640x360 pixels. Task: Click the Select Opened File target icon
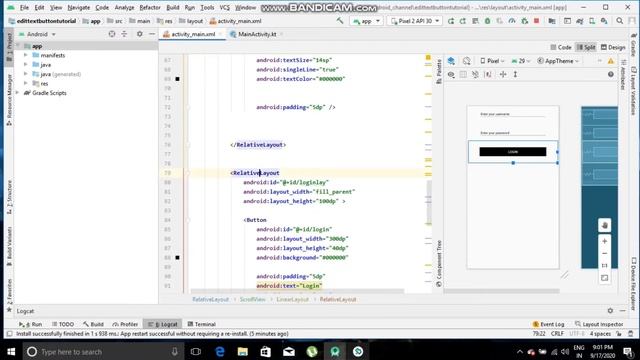point(112,34)
